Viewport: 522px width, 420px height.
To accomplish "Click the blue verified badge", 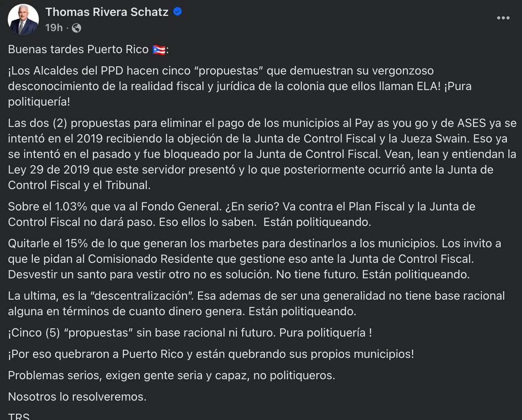I will point(177,12).
